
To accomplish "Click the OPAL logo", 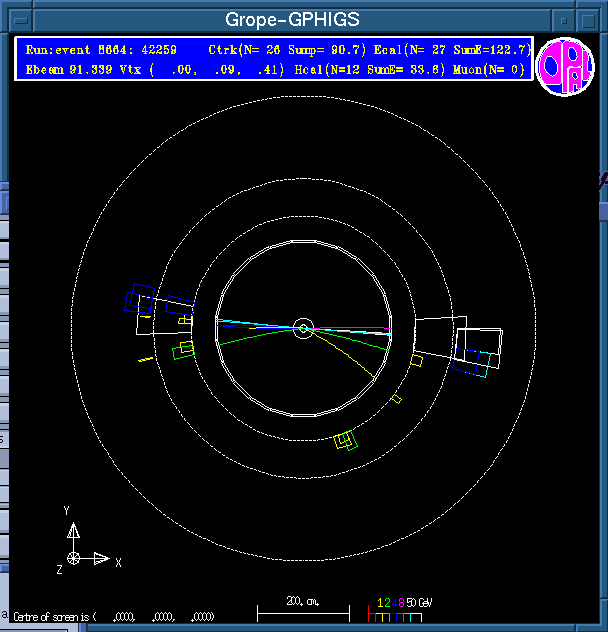I will (565, 68).
